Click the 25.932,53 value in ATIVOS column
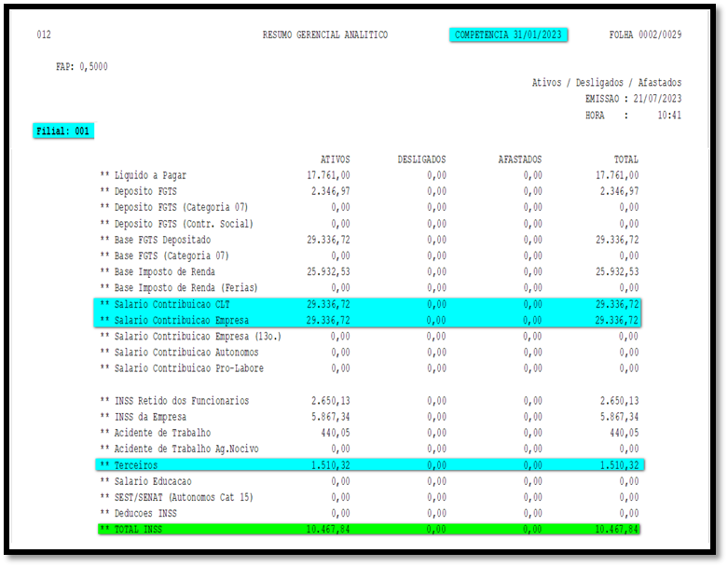This screenshot has width=728, height=567. pyautogui.click(x=328, y=271)
